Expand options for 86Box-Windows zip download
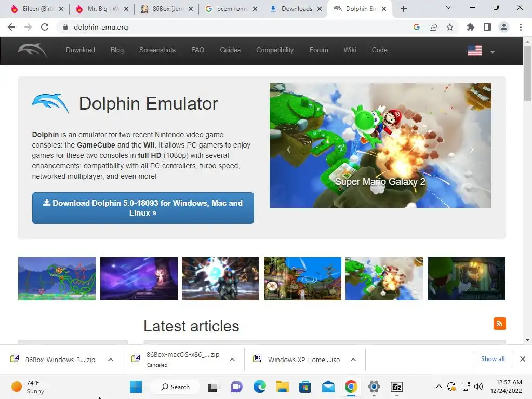Image resolution: width=532 pixels, height=399 pixels. coord(111,360)
